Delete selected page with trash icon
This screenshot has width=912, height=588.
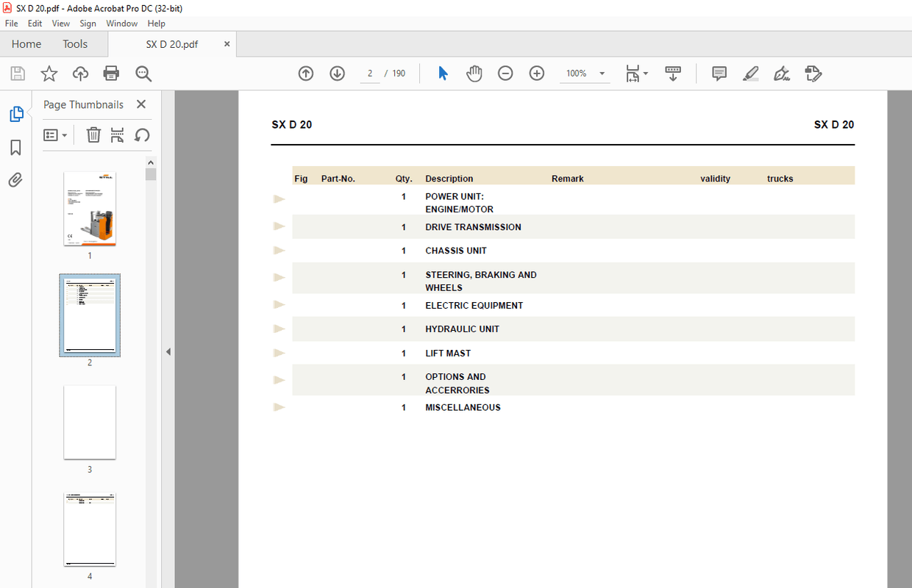(93, 135)
